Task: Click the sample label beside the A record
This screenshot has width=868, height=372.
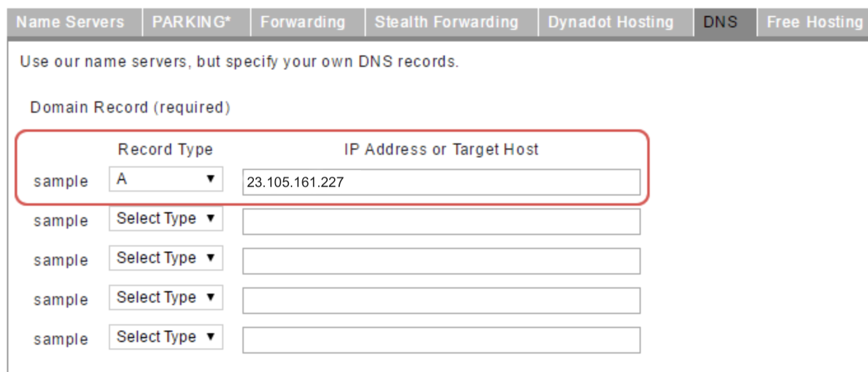Action: (x=61, y=182)
